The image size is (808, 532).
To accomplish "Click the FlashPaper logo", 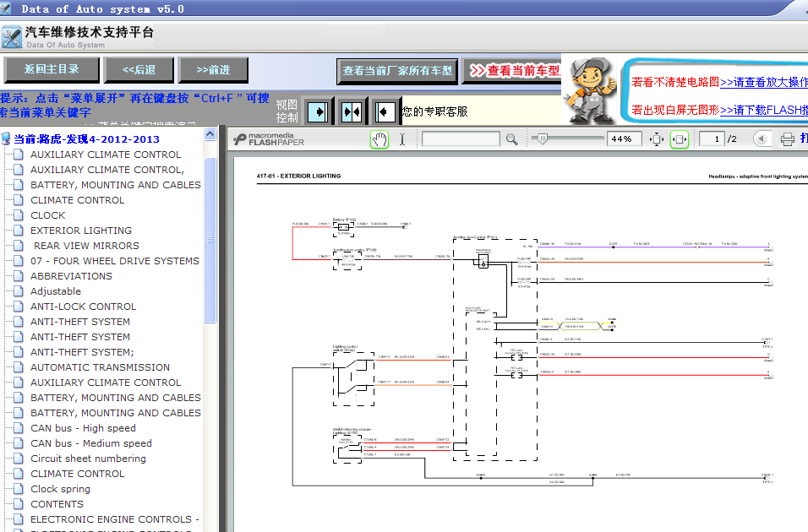I will (269, 139).
